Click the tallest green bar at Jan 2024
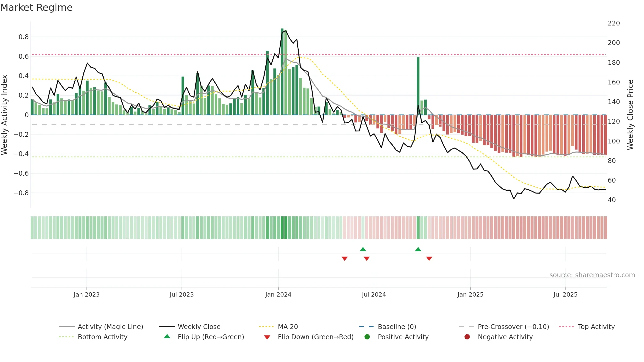 [282, 72]
